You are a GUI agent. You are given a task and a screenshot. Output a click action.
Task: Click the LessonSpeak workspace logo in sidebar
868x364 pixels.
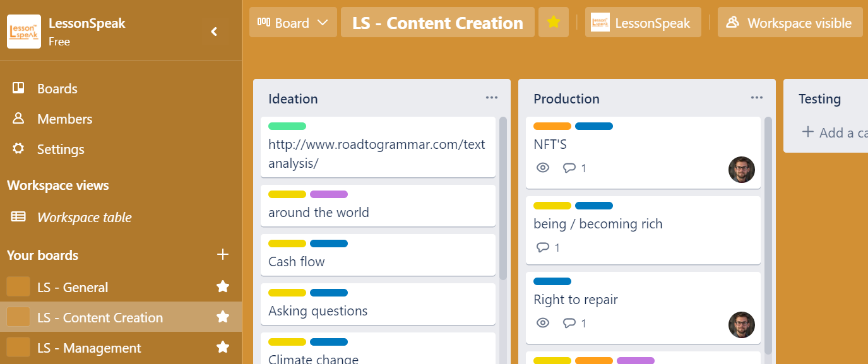tap(24, 32)
